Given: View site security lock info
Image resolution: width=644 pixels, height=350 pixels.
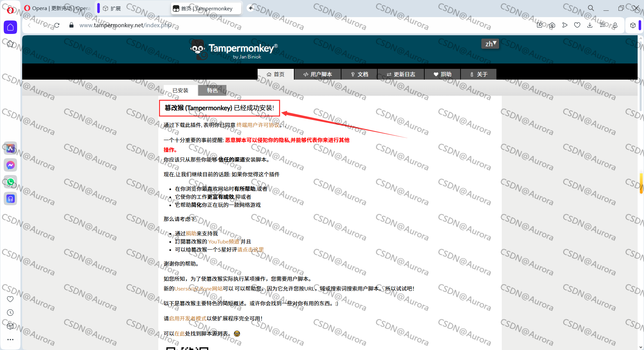Looking at the screenshot, I should 71,25.
